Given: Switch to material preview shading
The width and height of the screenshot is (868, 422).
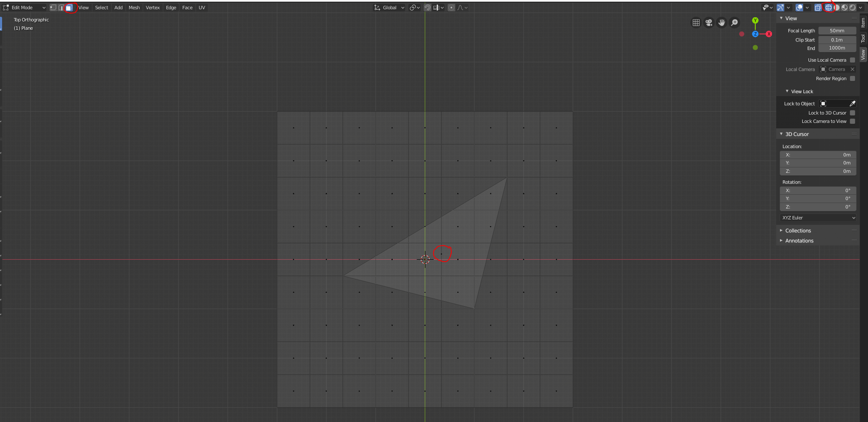Looking at the screenshot, I should [845, 7].
